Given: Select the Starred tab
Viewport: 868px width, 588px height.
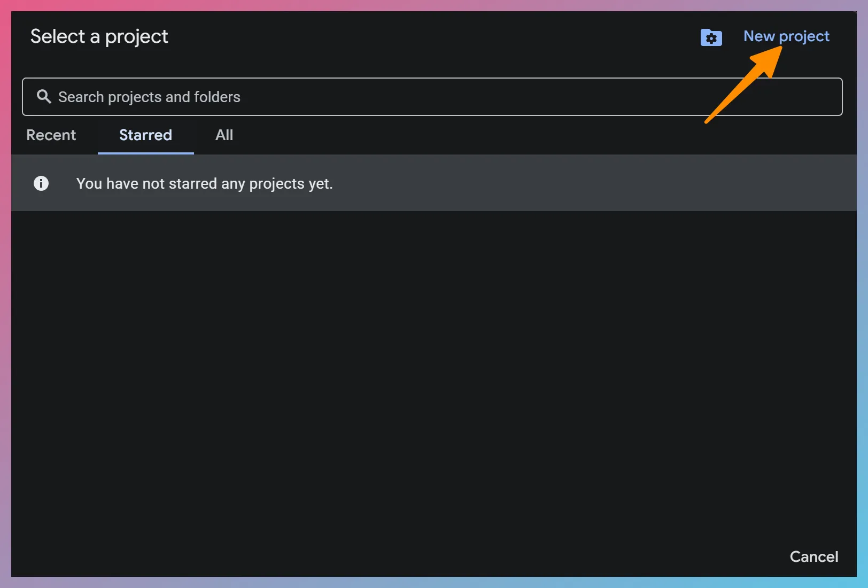Looking at the screenshot, I should pos(145,135).
